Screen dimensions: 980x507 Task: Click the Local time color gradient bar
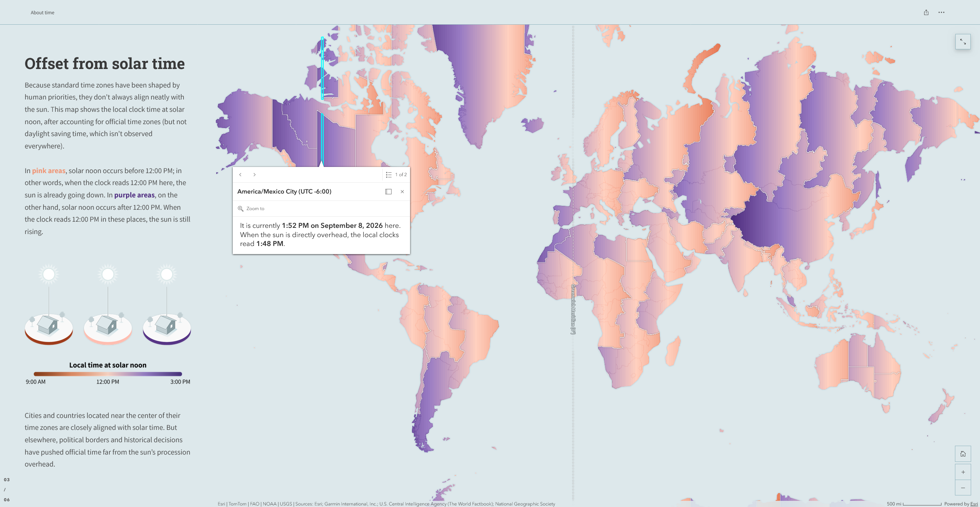108,374
